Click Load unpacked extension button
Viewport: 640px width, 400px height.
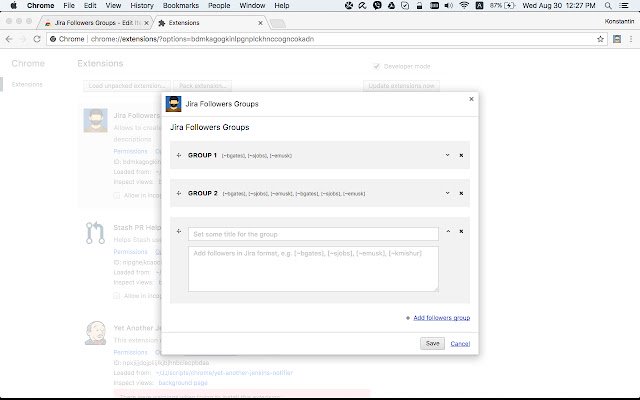[127, 86]
